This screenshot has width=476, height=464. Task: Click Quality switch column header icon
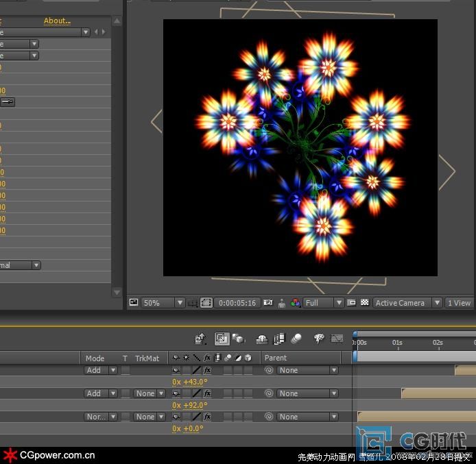(x=197, y=358)
